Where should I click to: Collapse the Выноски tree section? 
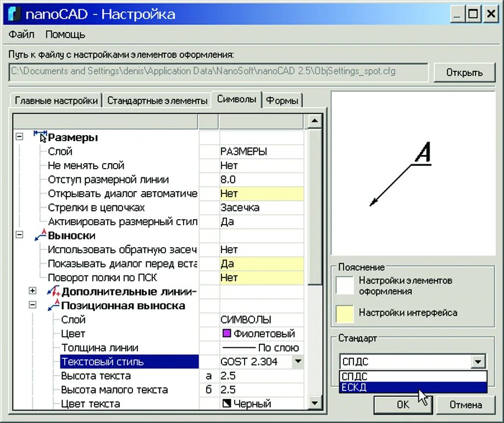[x=19, y=235]
